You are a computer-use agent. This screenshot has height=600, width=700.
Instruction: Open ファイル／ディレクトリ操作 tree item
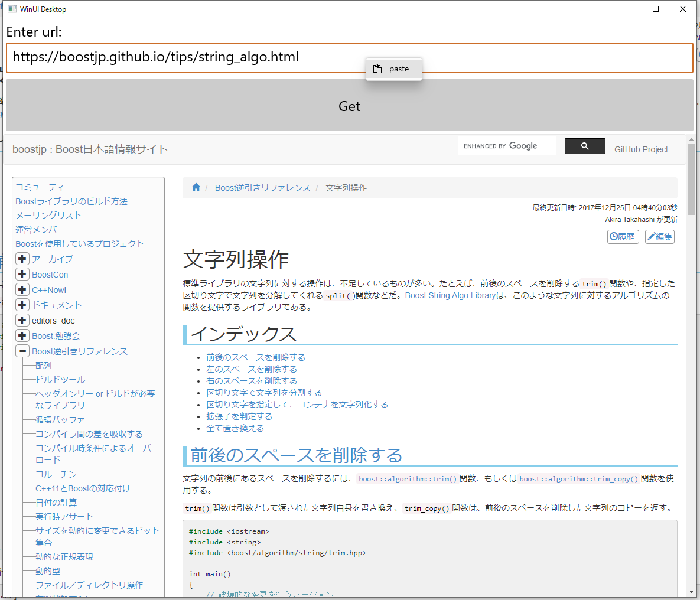89,585
